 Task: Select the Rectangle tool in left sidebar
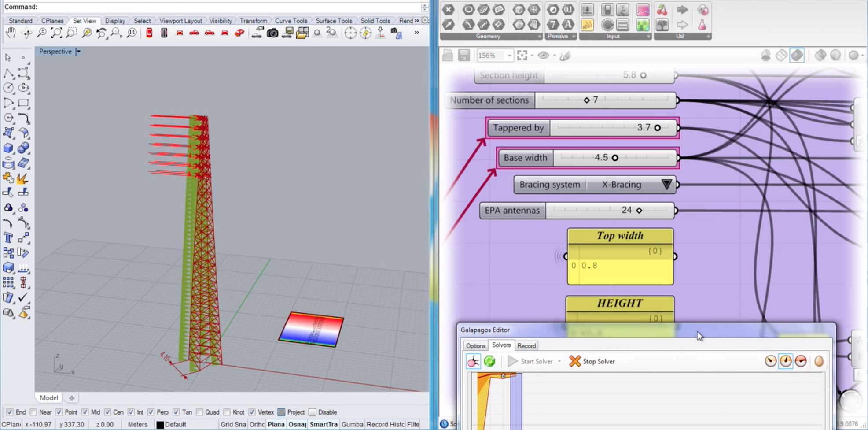23,103
